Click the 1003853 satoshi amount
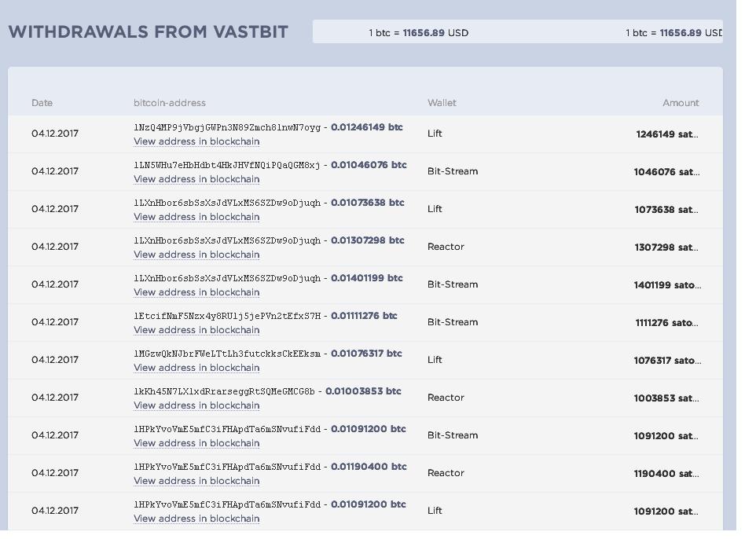Image resolution: width=756 pixels, height=539 pixels. (666, 398)
